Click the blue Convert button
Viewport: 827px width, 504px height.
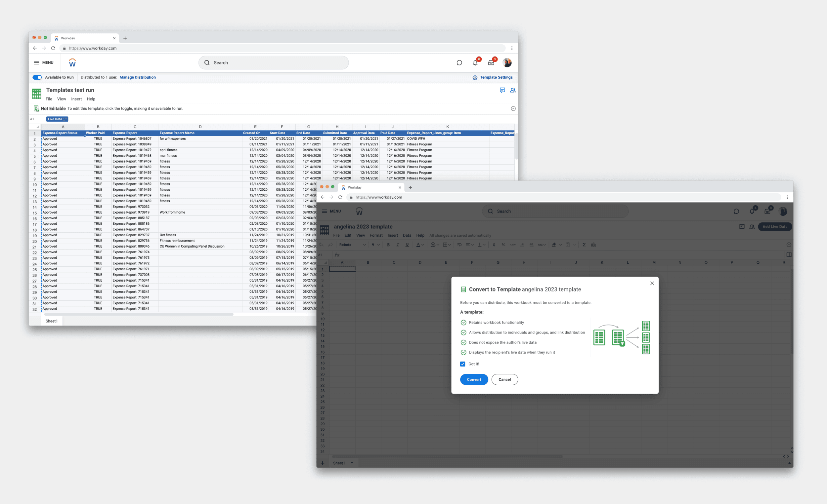(x=474, y=379)
